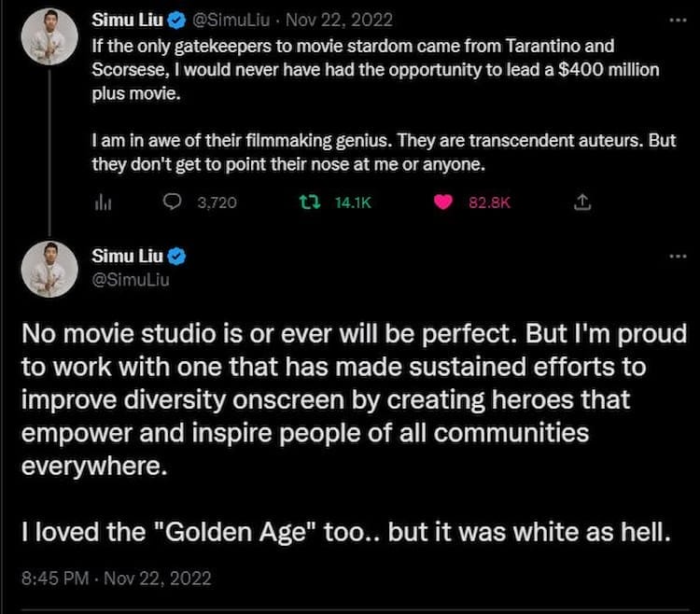Open view analytics on the top tweet
The height and width of the screenshot is (614, 700).
tap(103, 202)
